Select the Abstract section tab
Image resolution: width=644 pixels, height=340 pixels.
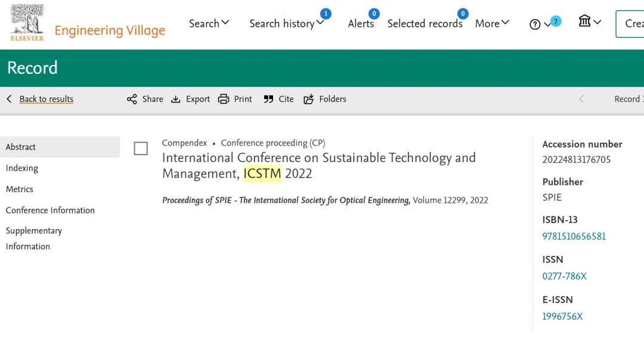60,147
